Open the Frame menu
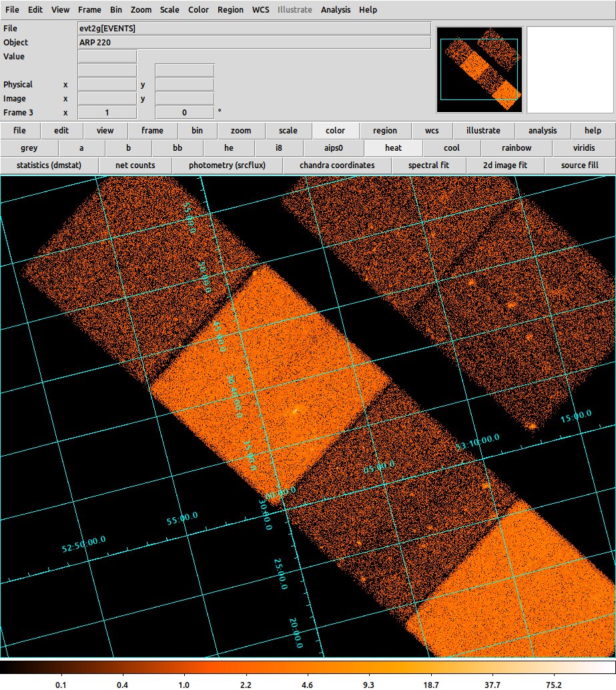The image size is (616, 690). 89,10
